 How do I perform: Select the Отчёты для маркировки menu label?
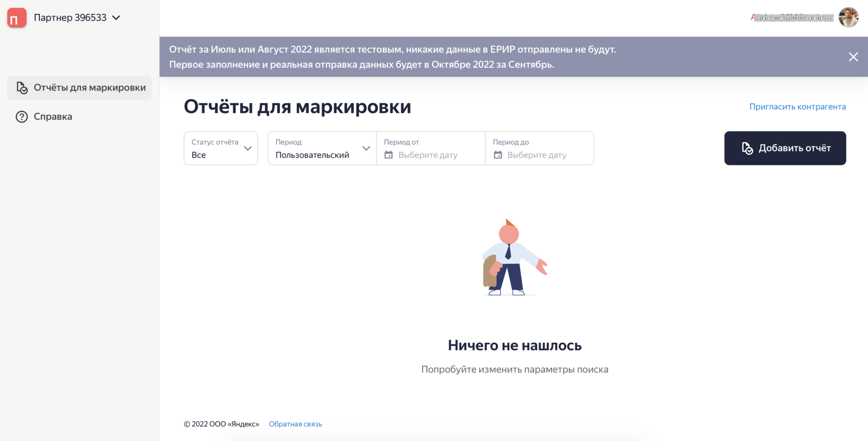[x=90, y=88]
